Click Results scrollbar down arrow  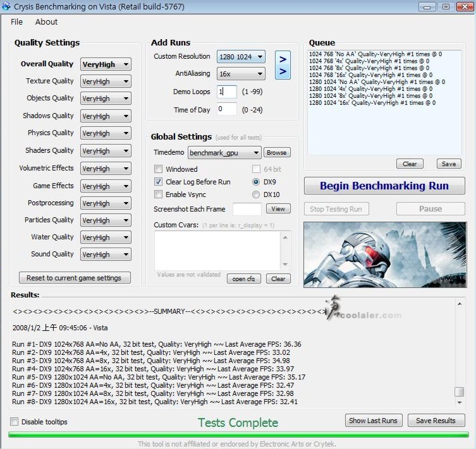(460, 403)
